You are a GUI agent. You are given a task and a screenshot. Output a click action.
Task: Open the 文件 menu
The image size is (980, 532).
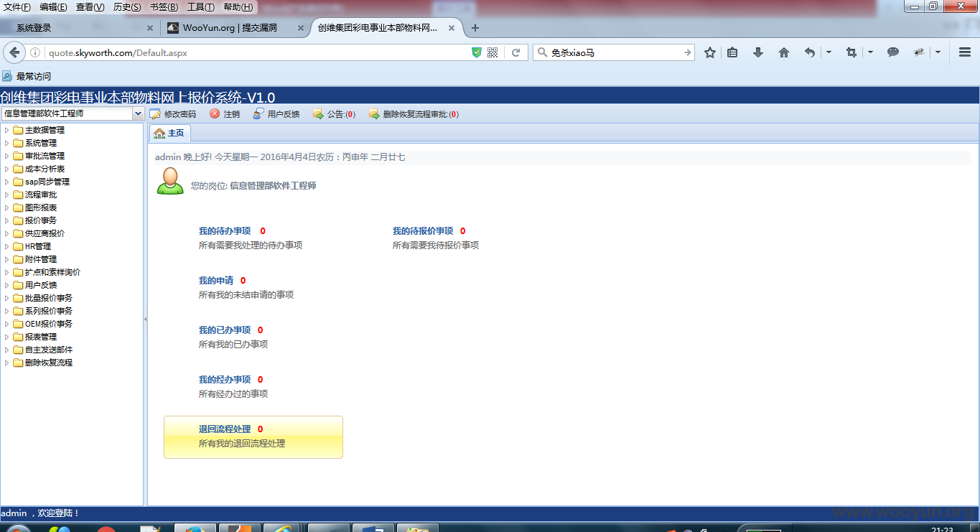17,7
